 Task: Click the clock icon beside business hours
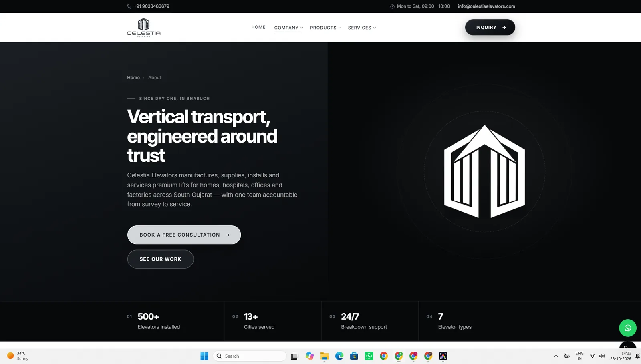pos(392,6)
